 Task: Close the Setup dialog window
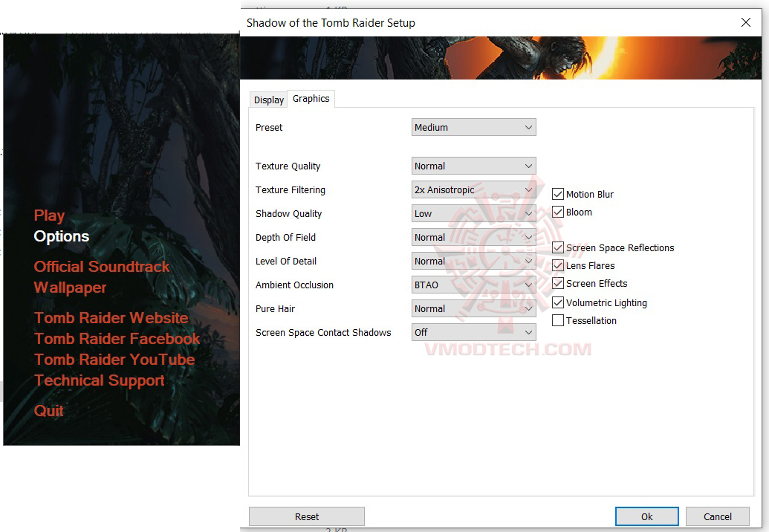point(745,22)
